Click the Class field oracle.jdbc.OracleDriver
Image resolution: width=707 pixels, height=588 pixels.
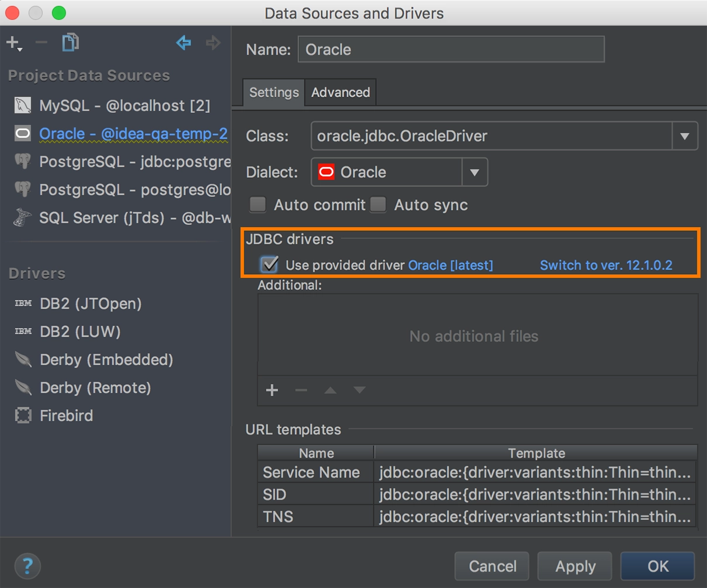(492, 136)
